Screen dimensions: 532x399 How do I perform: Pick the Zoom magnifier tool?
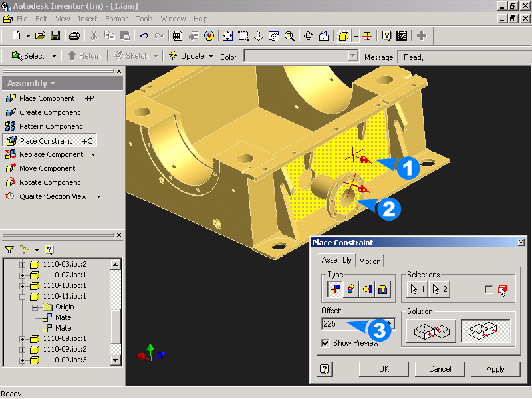289,35
